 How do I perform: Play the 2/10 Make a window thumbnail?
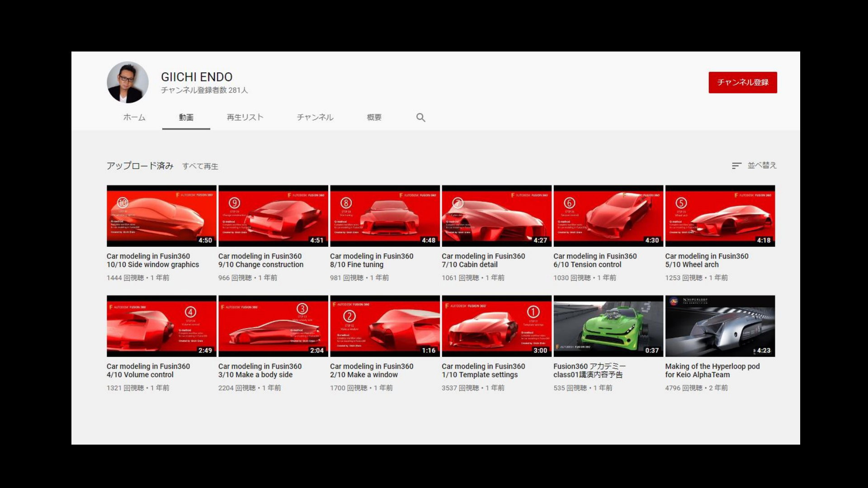(x=385, y=326)
